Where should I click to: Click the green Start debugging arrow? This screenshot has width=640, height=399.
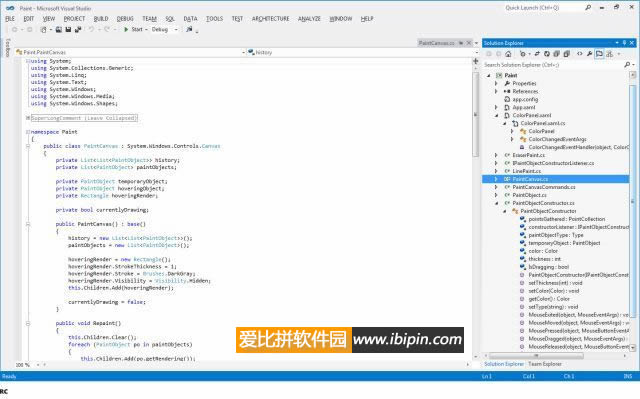coord(126,29)
